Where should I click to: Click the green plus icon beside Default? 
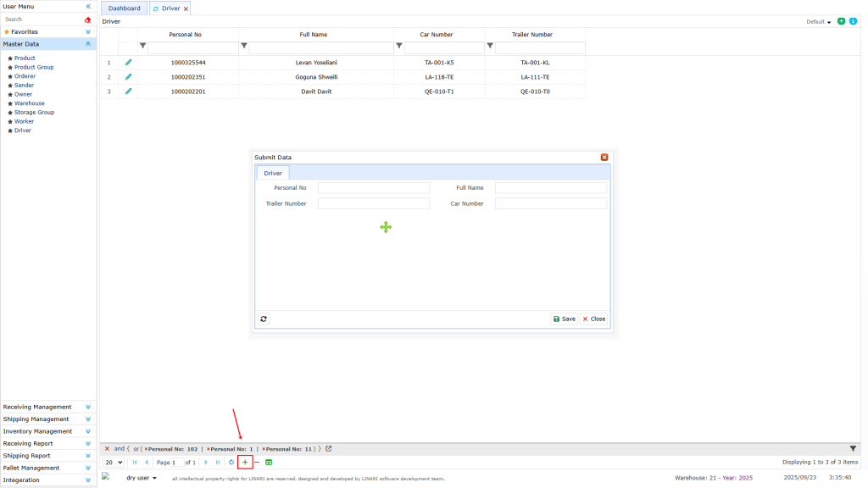click(x=839, y=20)
